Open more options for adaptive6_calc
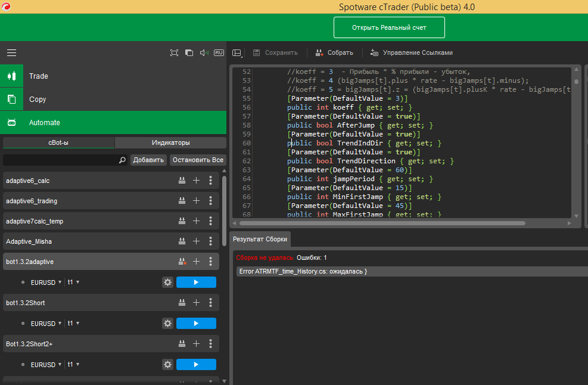Image resolution: width=588 pixels, height=385 pixels. [210, 181]
